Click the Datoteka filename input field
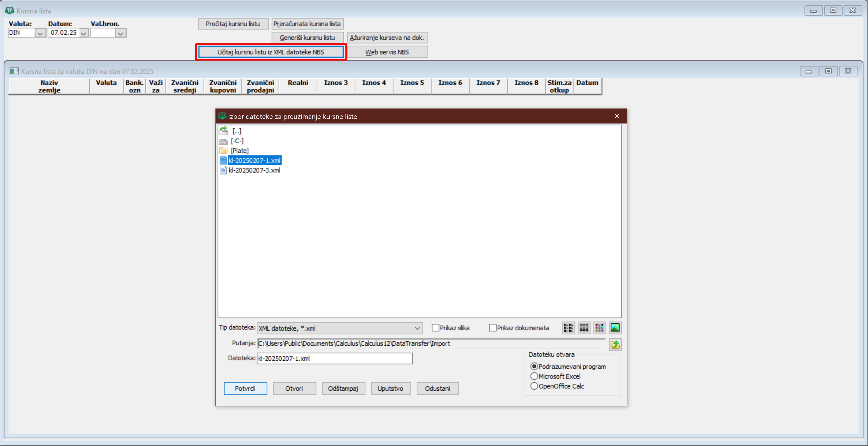This screenshot has width=868, height=446. [x=335, y=359]
